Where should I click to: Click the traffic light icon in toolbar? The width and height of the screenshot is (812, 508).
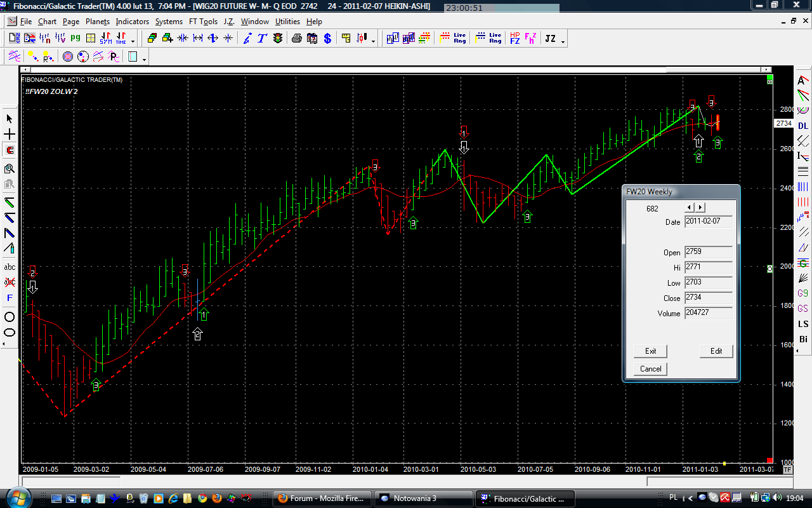click(x=278, y=39)
